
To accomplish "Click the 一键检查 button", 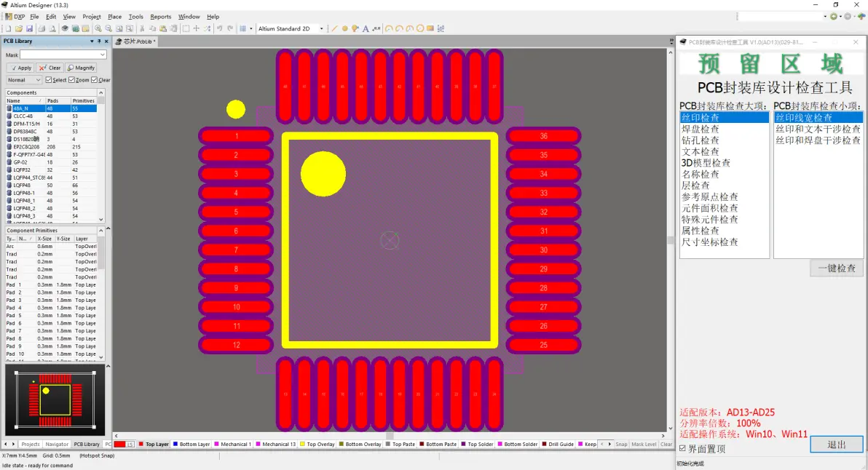I will pyautogui.click(x=837, y=268).
